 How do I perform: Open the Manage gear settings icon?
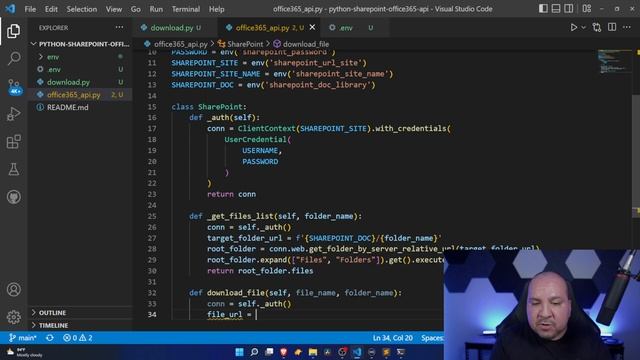13,317
